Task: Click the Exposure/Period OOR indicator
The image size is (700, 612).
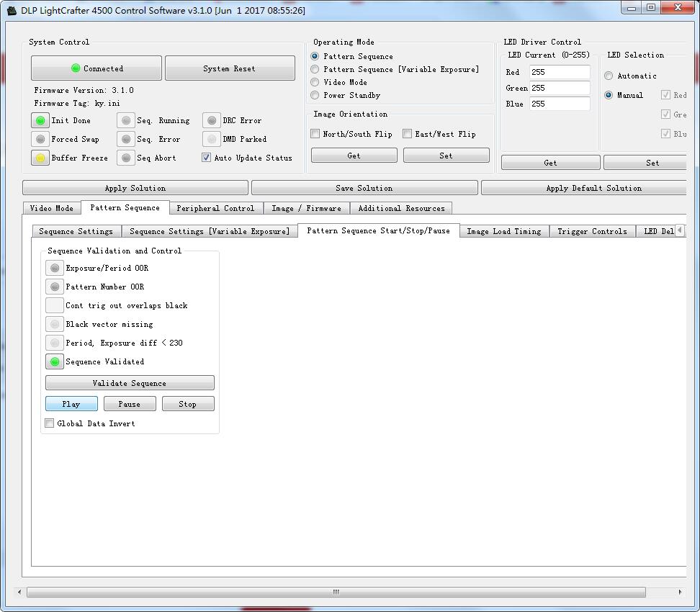Action: pyautogui.click(x=55, y=269)
